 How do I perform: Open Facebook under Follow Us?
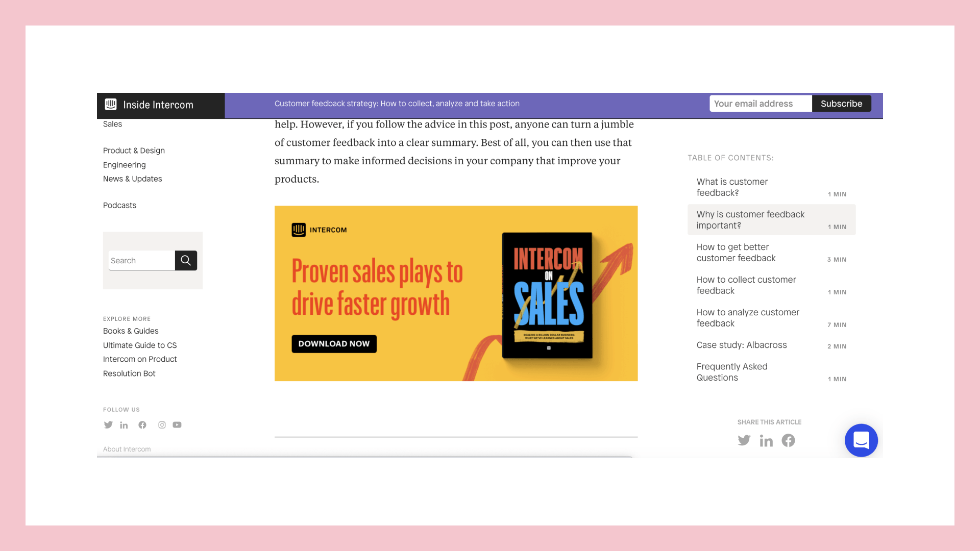pos(142,425)
